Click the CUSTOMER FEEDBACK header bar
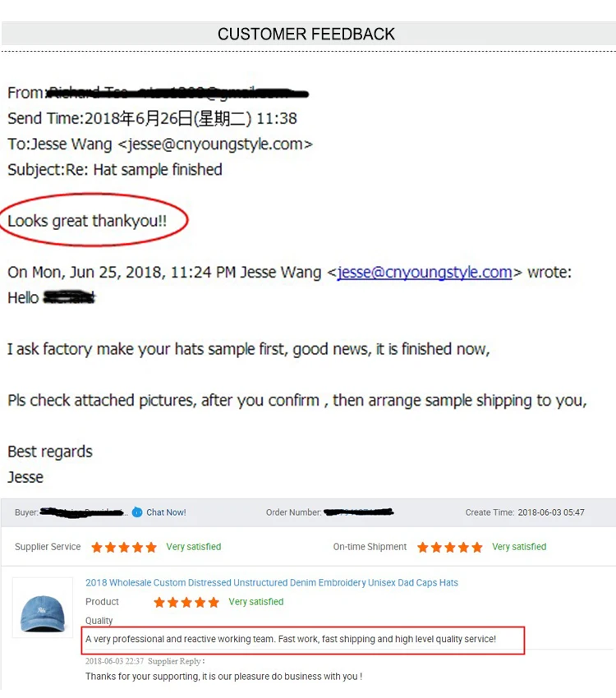 tap(308, 34)
